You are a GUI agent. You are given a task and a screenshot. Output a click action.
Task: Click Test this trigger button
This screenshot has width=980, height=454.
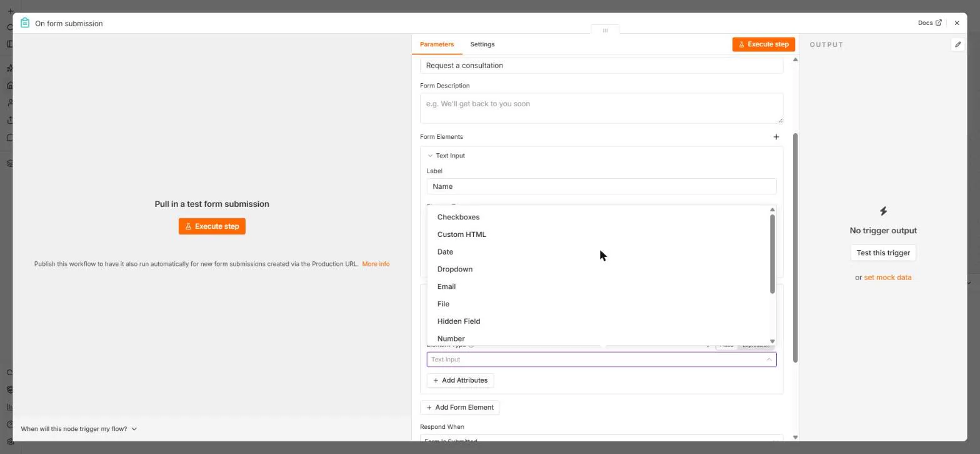pos(883,253)
